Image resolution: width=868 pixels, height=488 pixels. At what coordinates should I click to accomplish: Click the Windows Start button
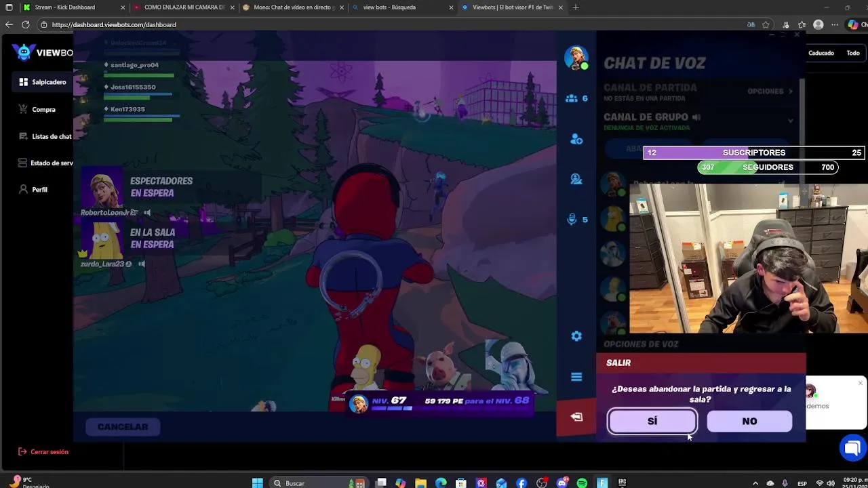[258, 483]
